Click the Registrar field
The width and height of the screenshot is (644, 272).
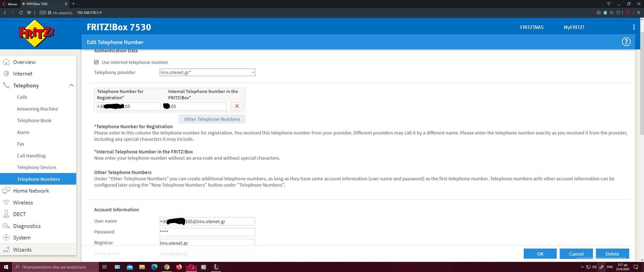tap(207, 243)
